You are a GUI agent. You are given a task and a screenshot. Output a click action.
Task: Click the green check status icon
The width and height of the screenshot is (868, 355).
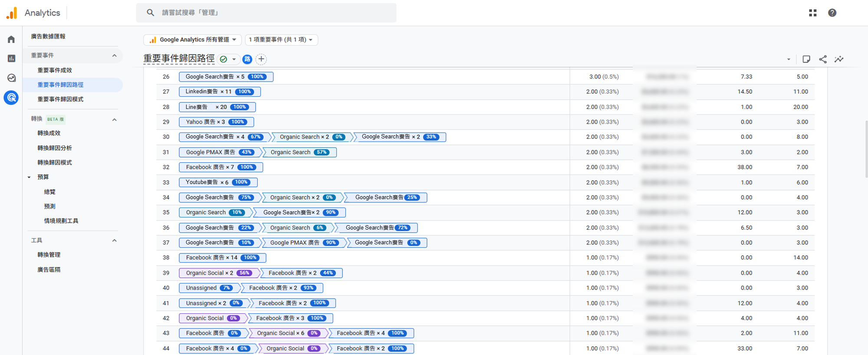(224, 59)
